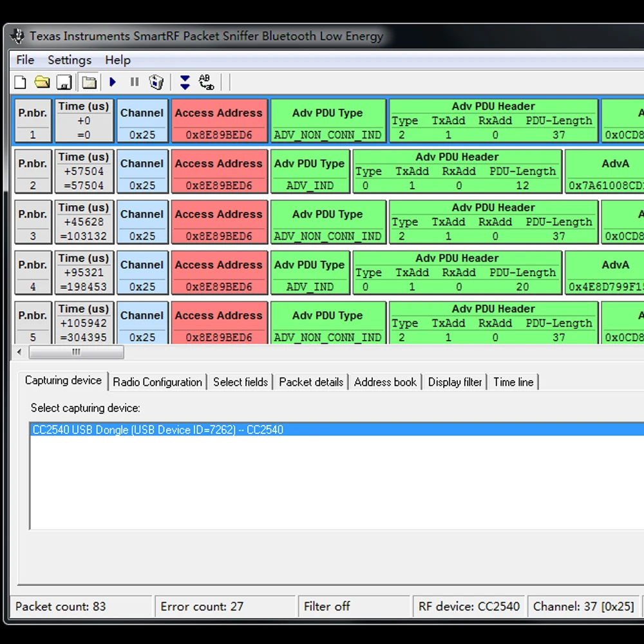644x644 pixels.
Task: Click Adv PDU Header with PDU-Length 20
Action: [x=457, y=272]
